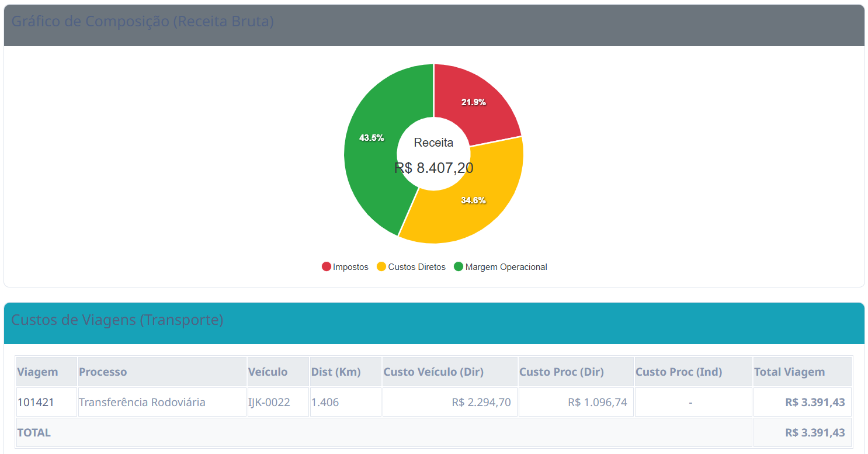Click vehicle plate IJK-0022
Screen dimensions: 868x454
(x=269, y=403)
